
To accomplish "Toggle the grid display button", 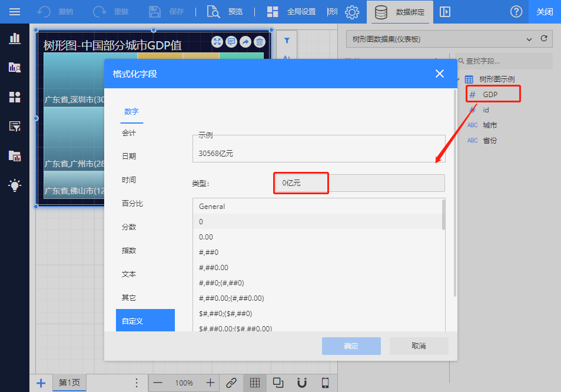I will (x=254, y=383).
